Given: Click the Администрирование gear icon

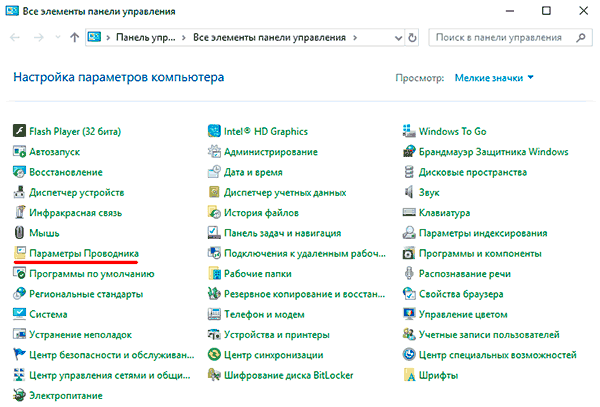Looking at the screenshot, I should coord(214,151).
